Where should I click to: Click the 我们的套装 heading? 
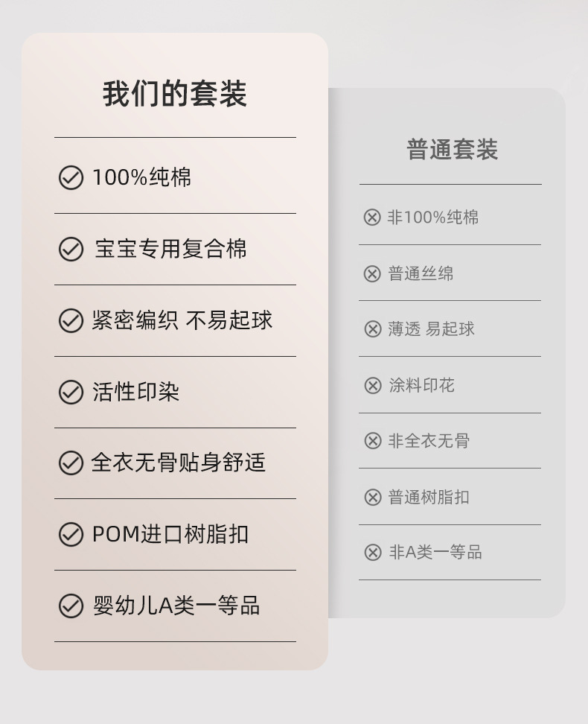[175, 95]
